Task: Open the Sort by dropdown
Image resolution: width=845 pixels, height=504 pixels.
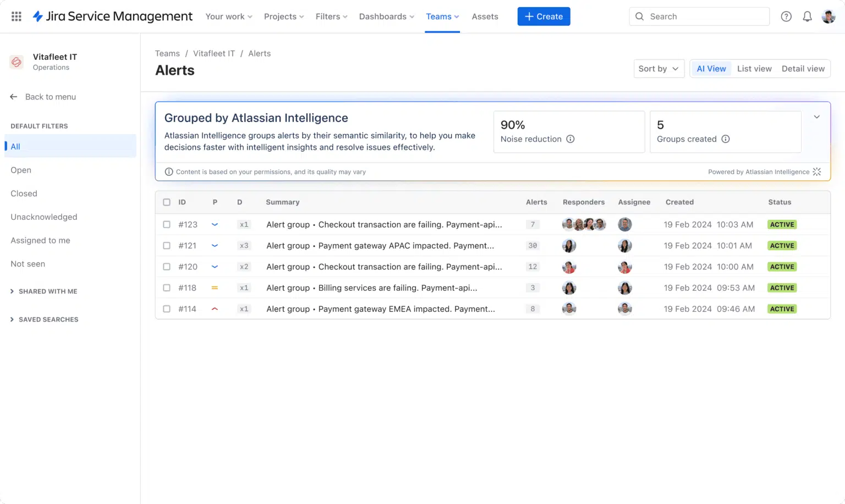Action: click(x=659, y=69)
